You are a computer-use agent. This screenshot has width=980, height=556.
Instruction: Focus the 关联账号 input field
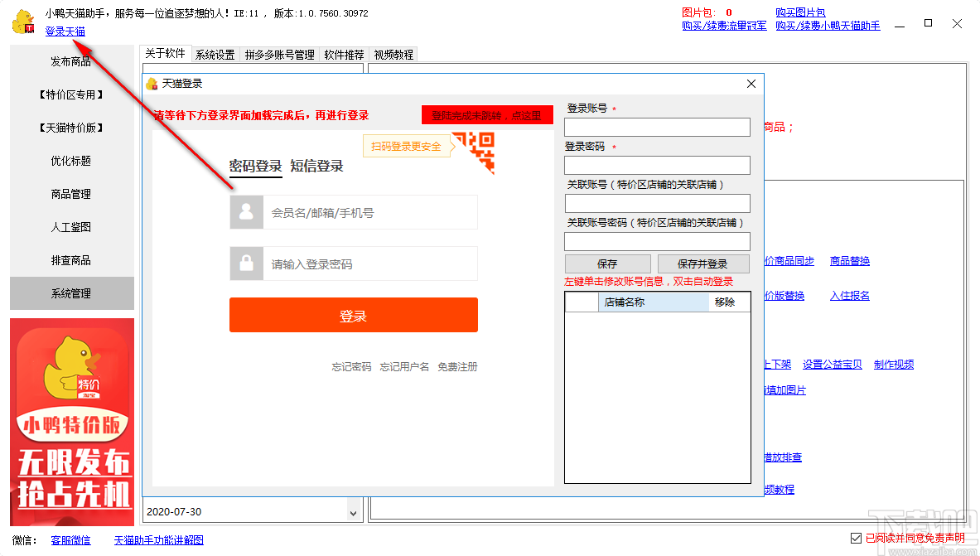[657, 203]
